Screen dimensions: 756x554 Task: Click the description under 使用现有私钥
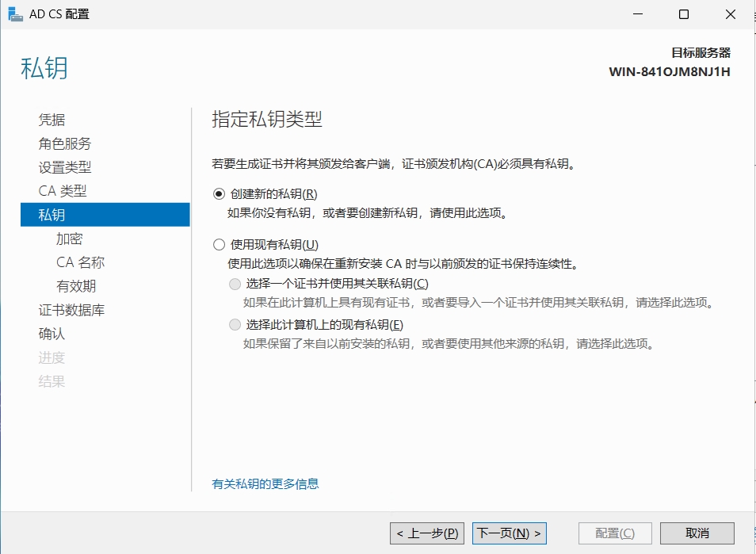(x=404, y=264)
